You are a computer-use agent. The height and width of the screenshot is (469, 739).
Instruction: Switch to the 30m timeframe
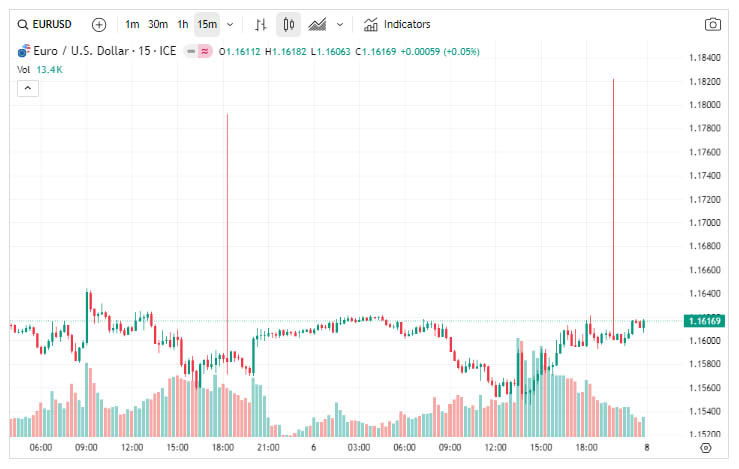point(158,25)
